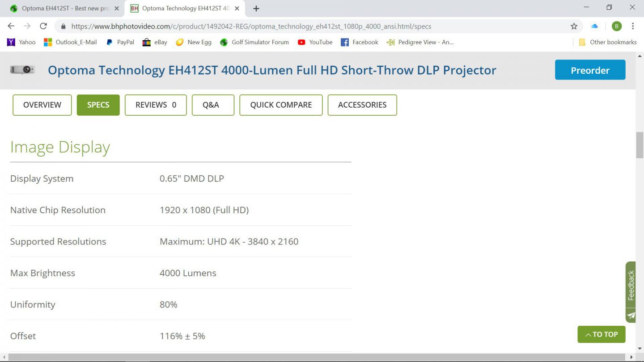Click the Uniformity value 80%
Image resolution: width=644 pixels, height=362 pixels.
point(169,304)
